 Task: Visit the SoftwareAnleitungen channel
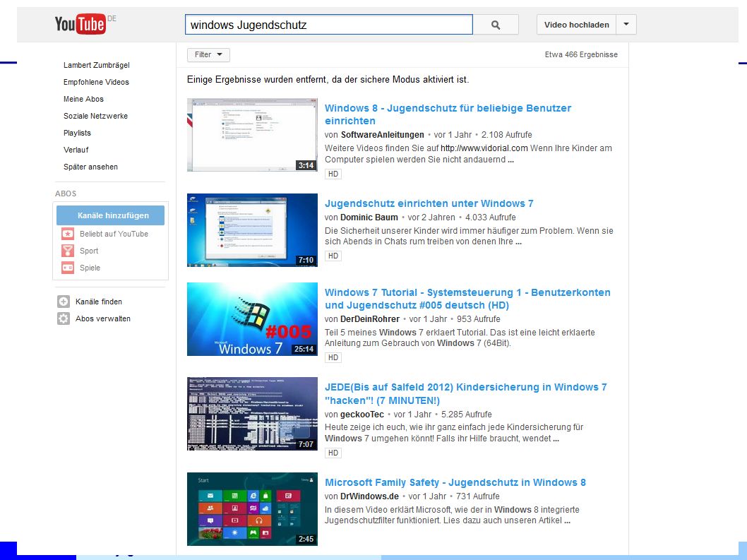pos(382,135)
